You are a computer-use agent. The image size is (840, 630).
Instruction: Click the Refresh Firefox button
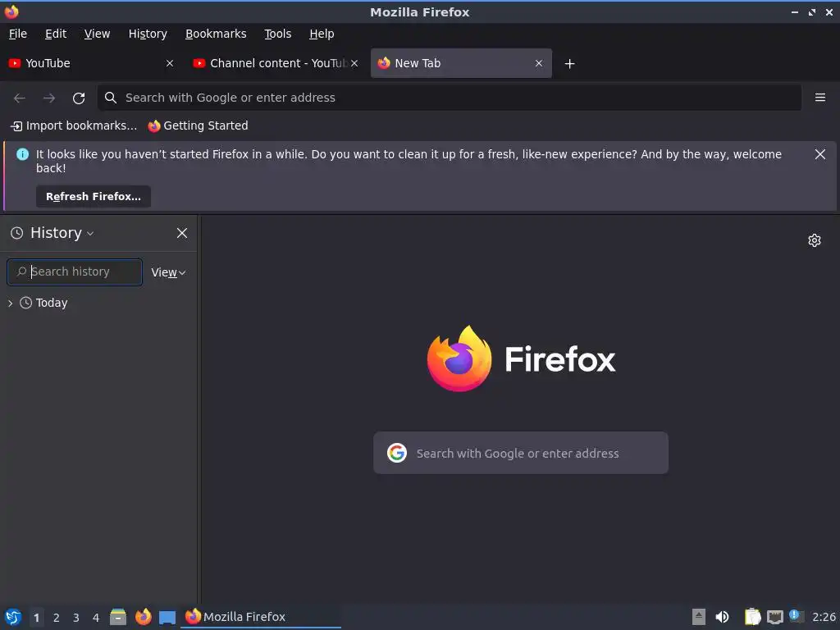pyautogui.click(x=94, y=197)
